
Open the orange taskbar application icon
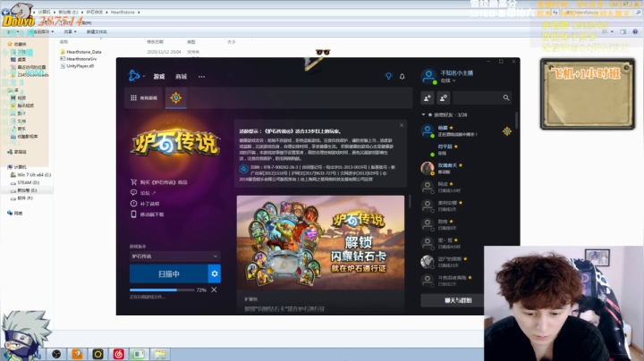click(x=77, y=354)
